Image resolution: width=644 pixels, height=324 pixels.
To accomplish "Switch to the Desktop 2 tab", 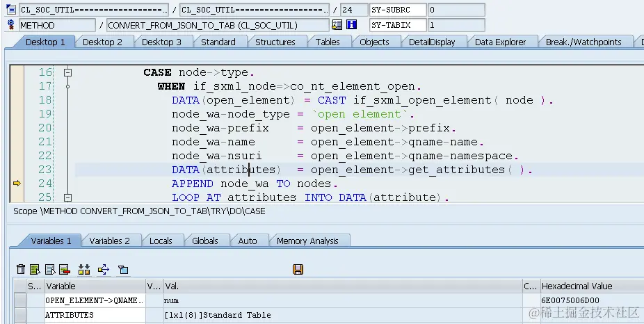I will pos(102,42).
